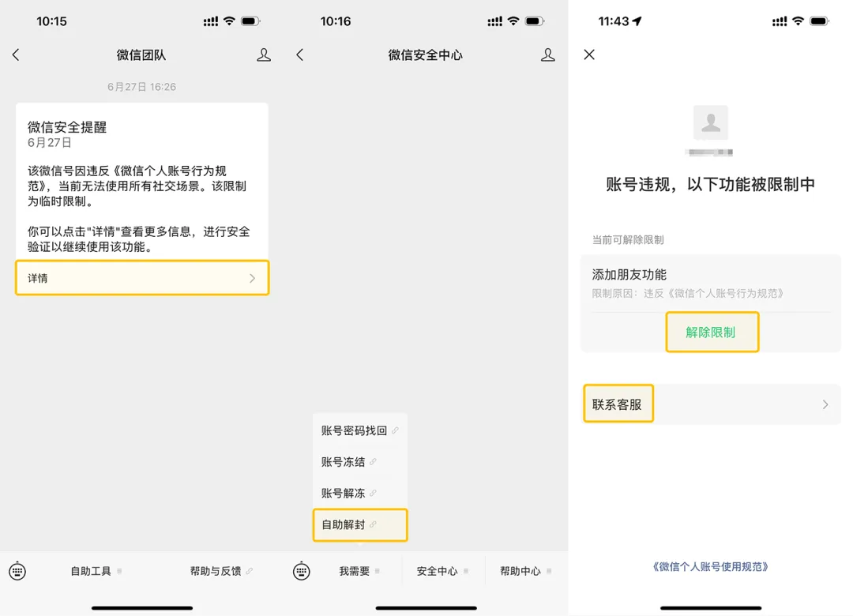
Task: Close the 账号违规 restriction page
Action: click(x=589, y=54)
